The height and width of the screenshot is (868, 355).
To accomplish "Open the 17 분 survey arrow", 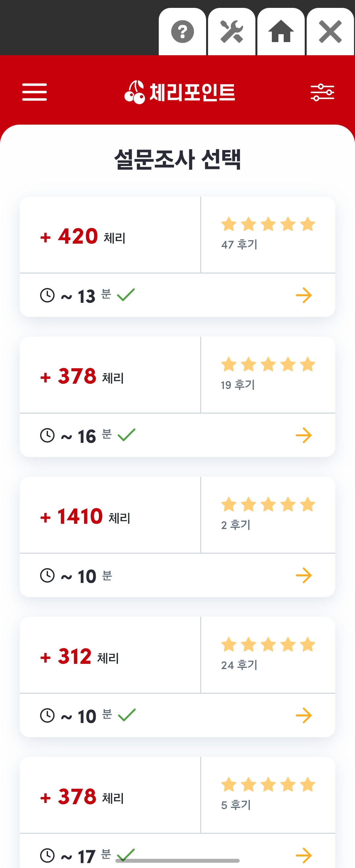I will [x=304, y=856].
